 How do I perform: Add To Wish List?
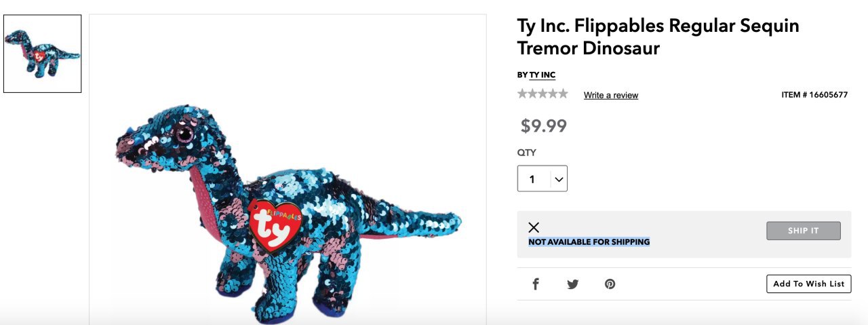coord(809,284)
